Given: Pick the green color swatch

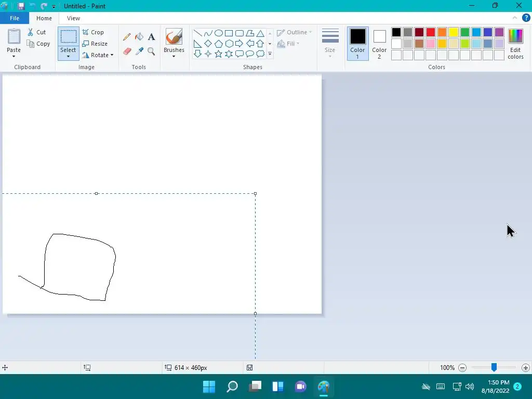Looking at the screenshot, I should (465, 32).
